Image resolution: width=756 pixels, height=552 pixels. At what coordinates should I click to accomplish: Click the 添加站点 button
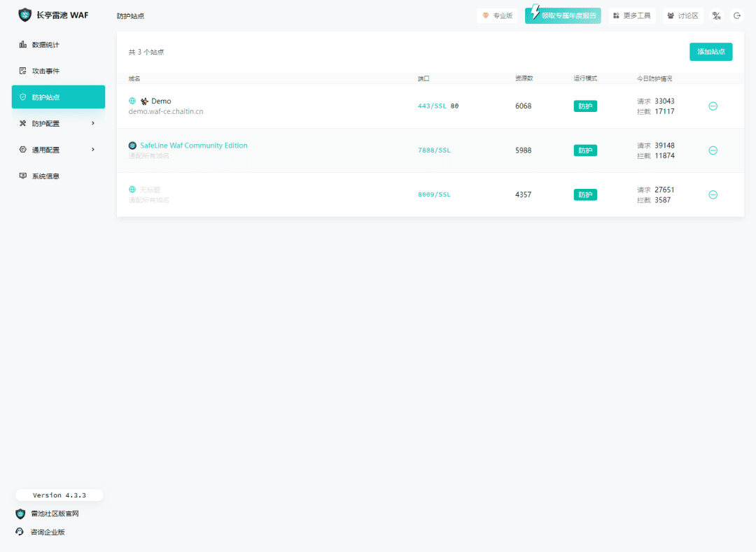coord(710,52)
